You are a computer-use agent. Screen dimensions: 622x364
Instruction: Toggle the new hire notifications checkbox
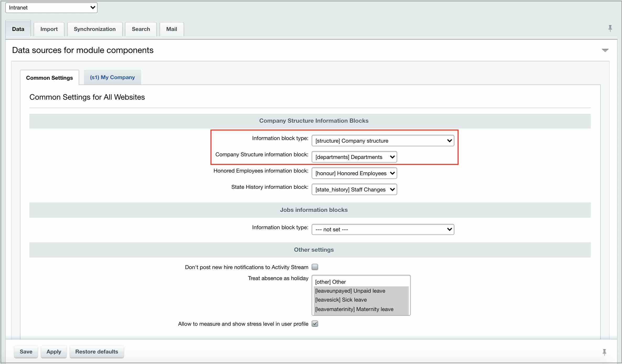click(x=315, y=267)
